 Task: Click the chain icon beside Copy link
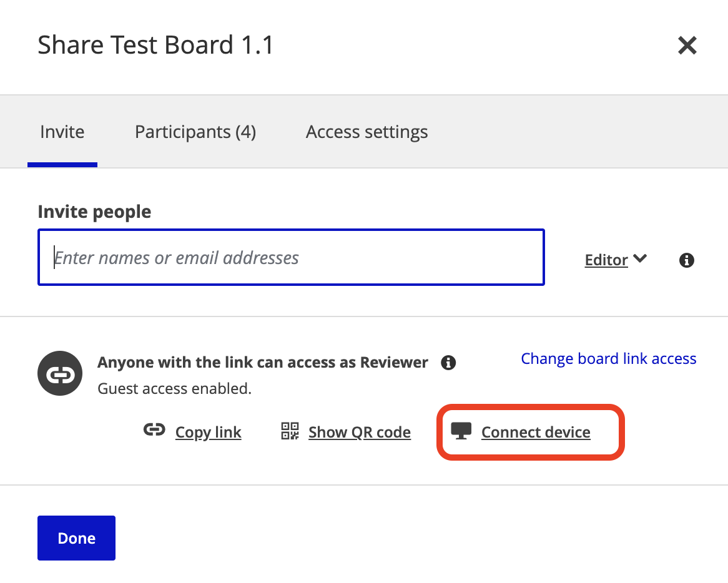coord(154,431)
